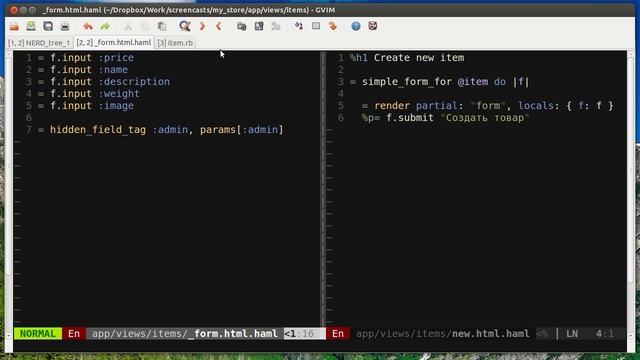640x360 pixels.
Task: Click the green Redo arrow icon
Action: coord(105,27)
